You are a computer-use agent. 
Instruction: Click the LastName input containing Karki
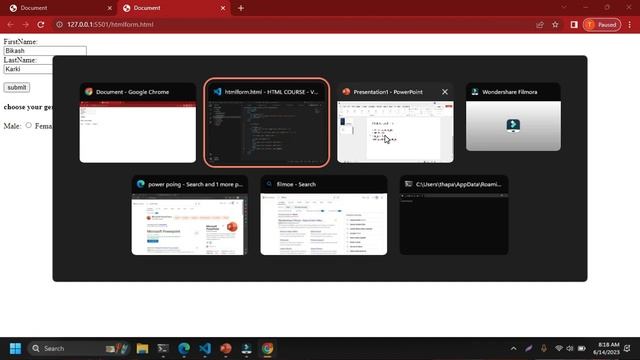tap(28, 69)
